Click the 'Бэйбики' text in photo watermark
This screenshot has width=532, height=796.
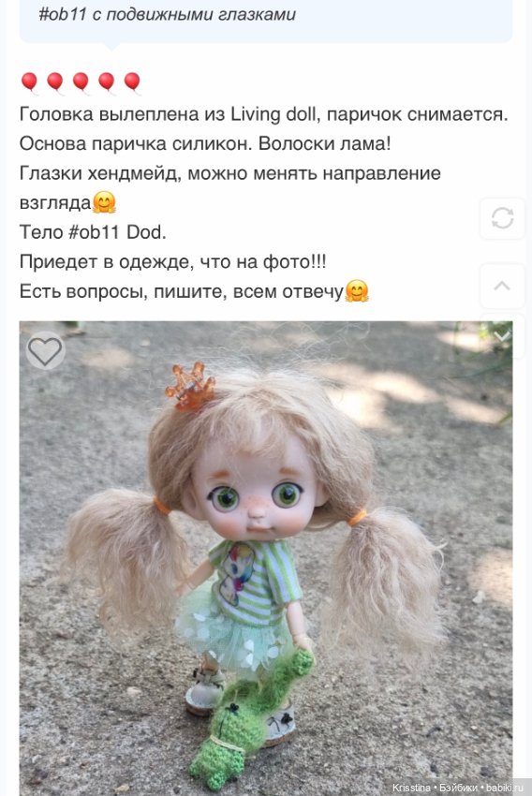(x=458, y=788)
